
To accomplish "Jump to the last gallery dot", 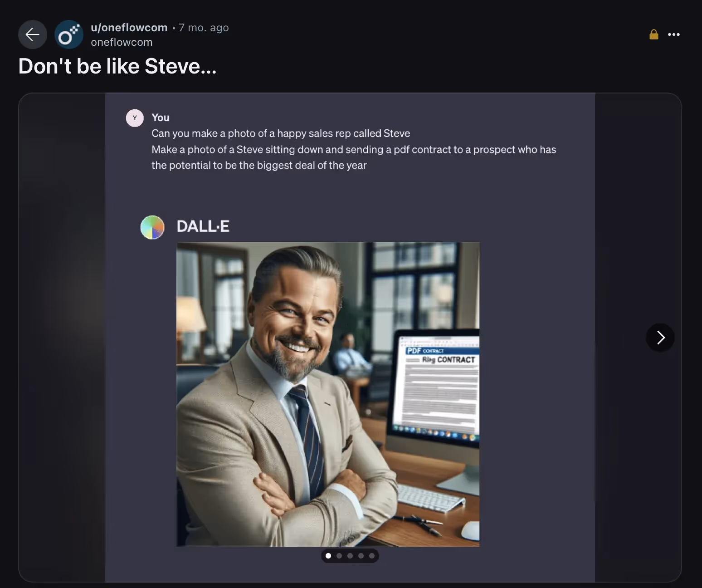I will (x=372, y=556).
